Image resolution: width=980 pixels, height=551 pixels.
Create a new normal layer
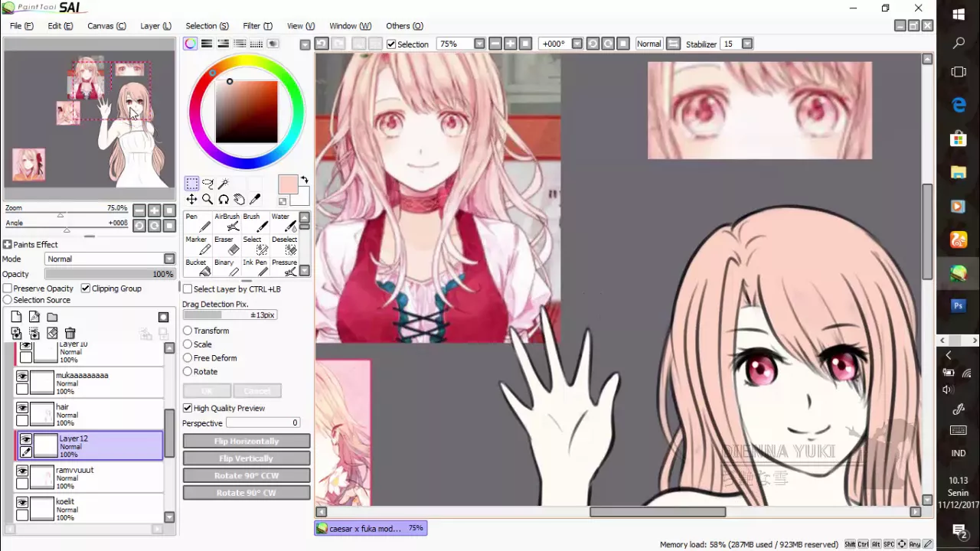(16, 317)
